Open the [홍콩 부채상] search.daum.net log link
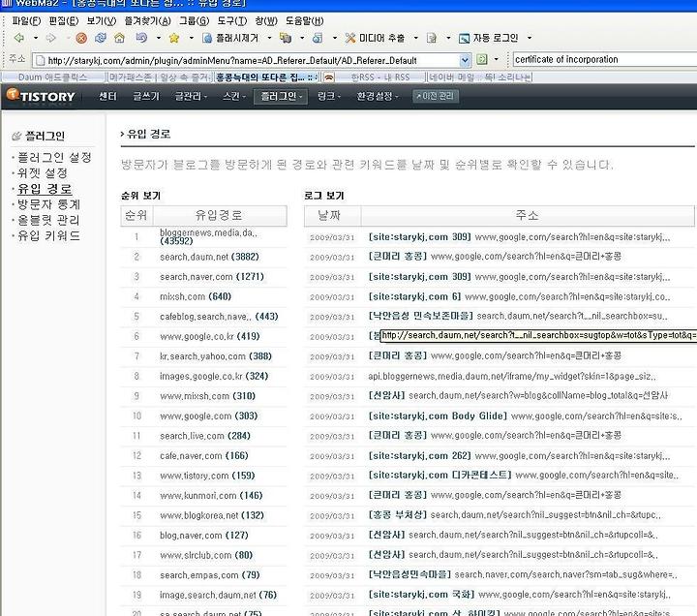The width and height of the screenshot is (697, 616). 515,515
